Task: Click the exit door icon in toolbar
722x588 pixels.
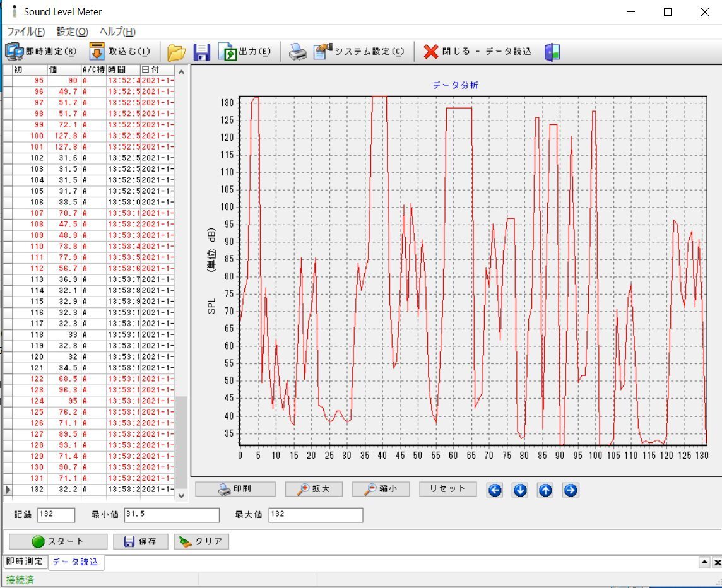Action: [x=552, y=52]
